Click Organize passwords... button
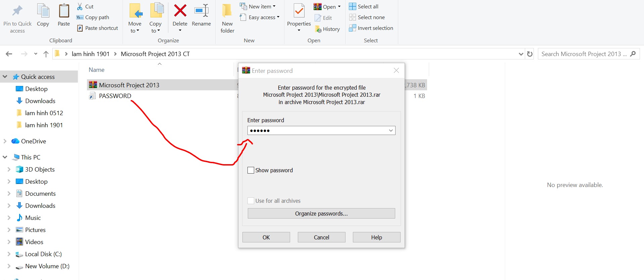The height and width of the screenshot is (280, 644). pos(321,214)
